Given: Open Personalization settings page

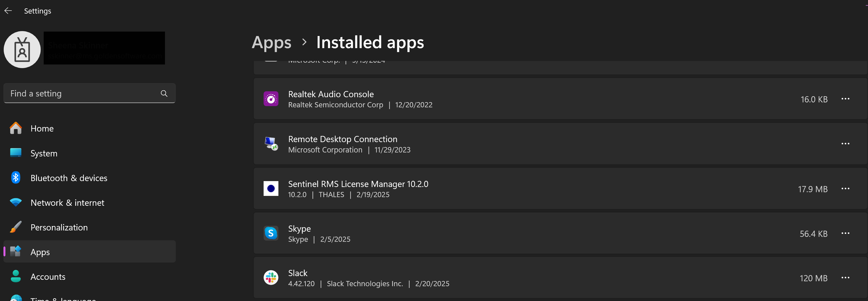Looking at the screenshot, I should point(89,227).
